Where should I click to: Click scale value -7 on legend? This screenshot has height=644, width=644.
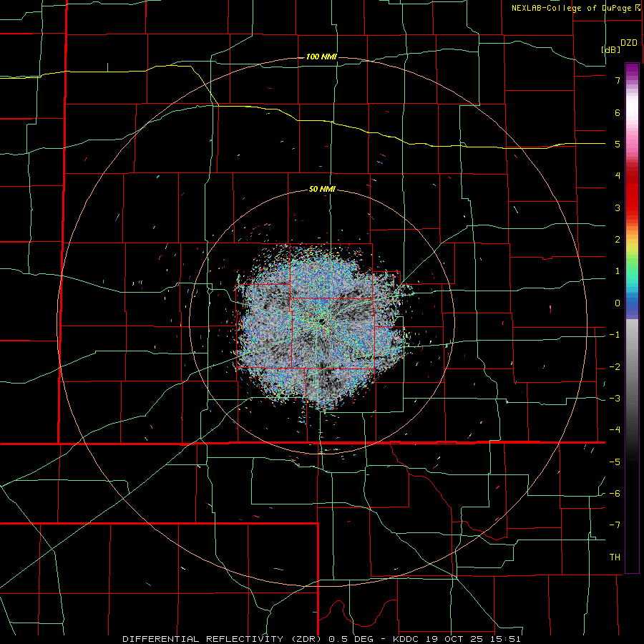click(x=615, y=525)
